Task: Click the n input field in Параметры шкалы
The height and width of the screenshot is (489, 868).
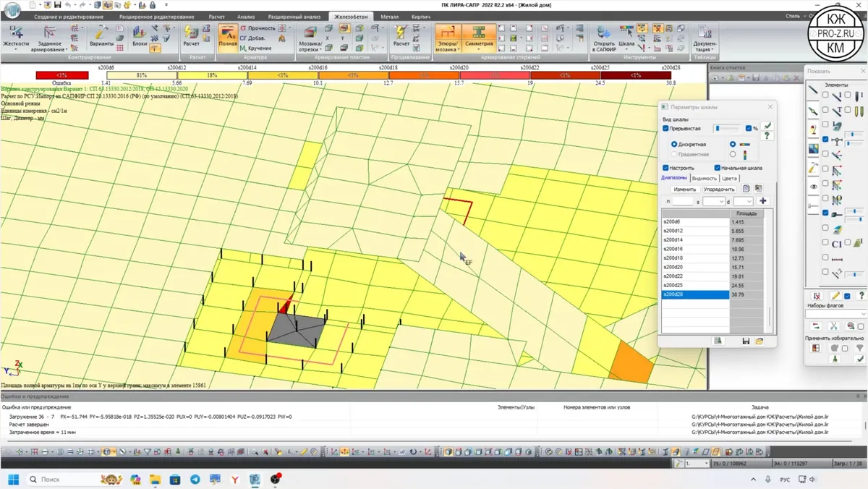Action: click(x=682, y=201)
